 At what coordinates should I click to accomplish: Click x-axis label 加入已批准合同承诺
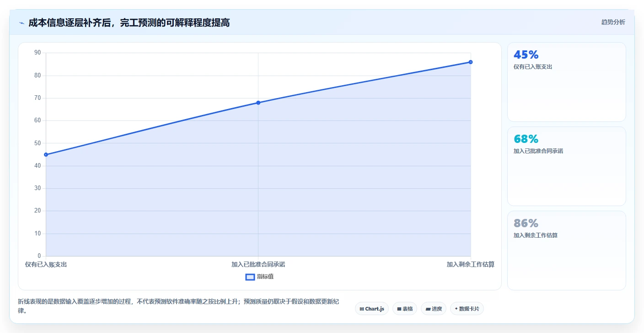(x=258, y=264)
